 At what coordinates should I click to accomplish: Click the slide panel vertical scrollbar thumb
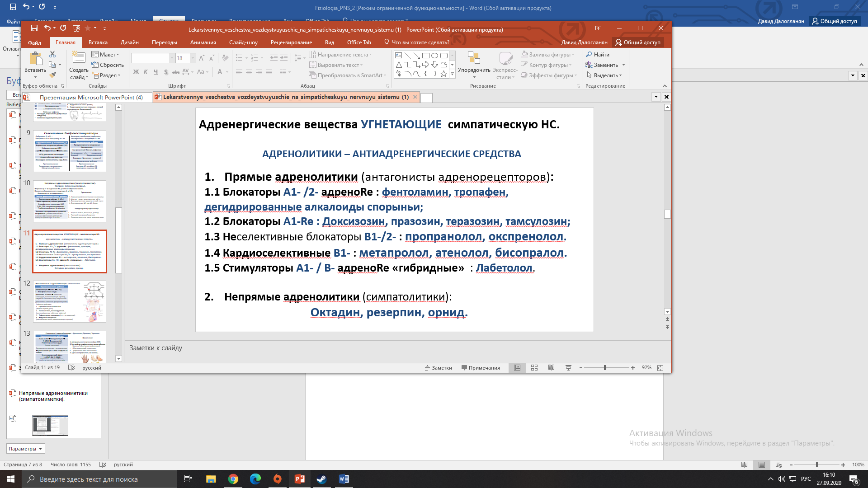click(118, 240)
